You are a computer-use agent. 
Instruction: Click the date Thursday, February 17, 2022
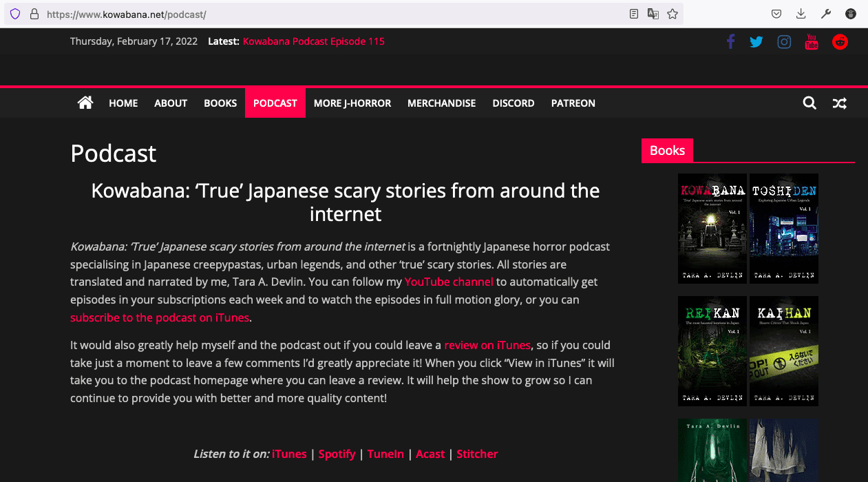134,41
